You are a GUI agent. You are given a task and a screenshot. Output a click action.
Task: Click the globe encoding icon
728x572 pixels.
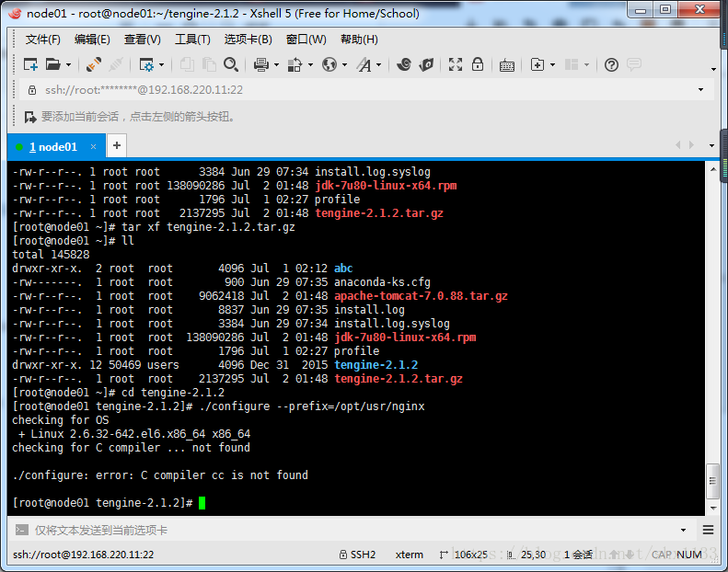(x=329, y=64)
